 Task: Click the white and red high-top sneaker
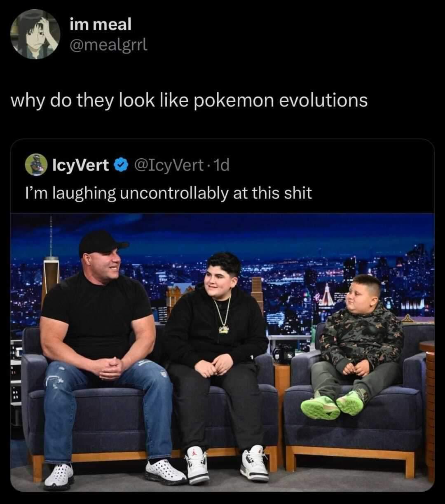point(197,464)
